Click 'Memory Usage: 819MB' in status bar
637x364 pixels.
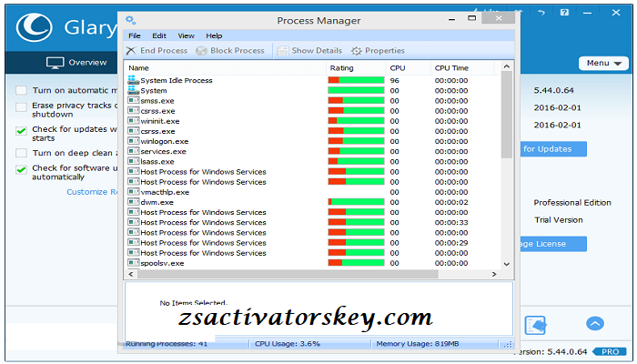click(x=417, y=344)
